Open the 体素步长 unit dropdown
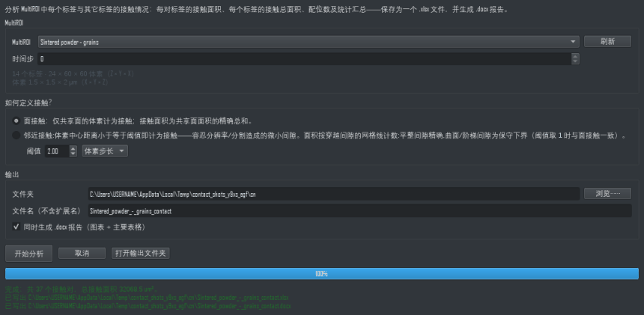 pyautogui.click(x=105, y=151)
